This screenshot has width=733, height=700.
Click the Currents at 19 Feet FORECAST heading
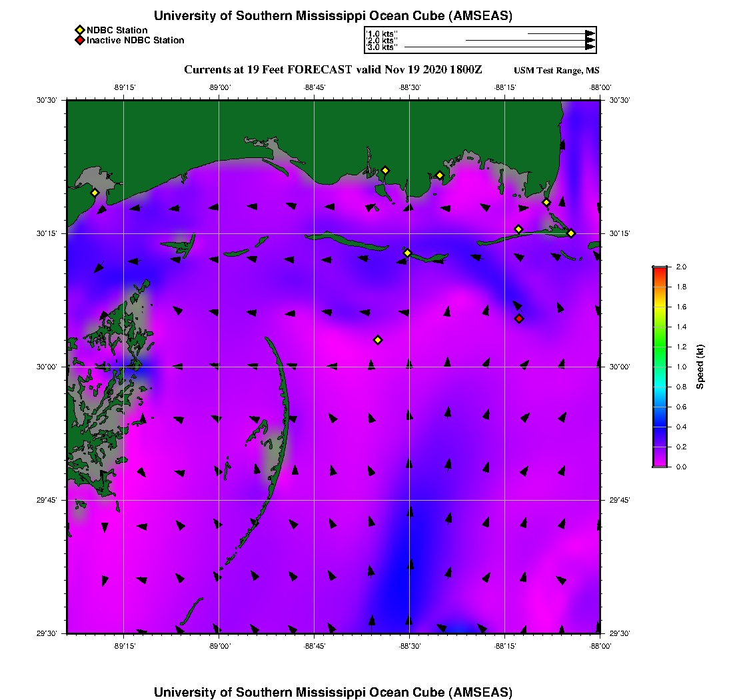pos(333,70)
